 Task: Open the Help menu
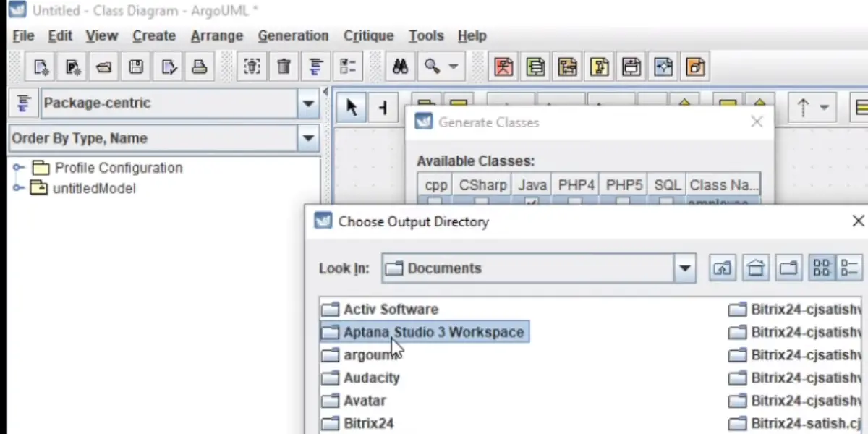tap(472, 35)
